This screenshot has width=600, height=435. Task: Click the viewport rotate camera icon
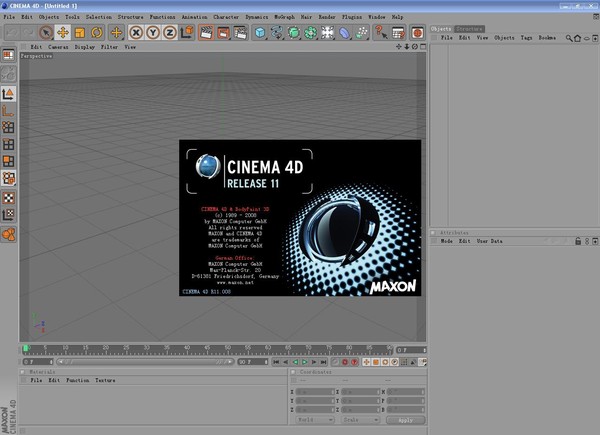click(x=415, y=47)
